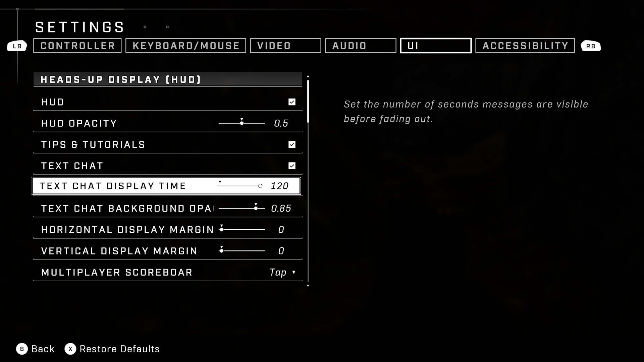Select the Audio settings tab
This screenshot has height=362, width=644.
361,46
